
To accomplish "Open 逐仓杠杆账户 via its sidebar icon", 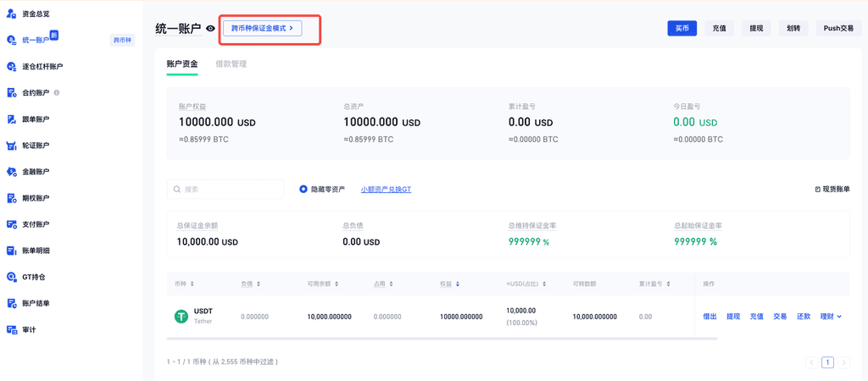I will (12, 66).
